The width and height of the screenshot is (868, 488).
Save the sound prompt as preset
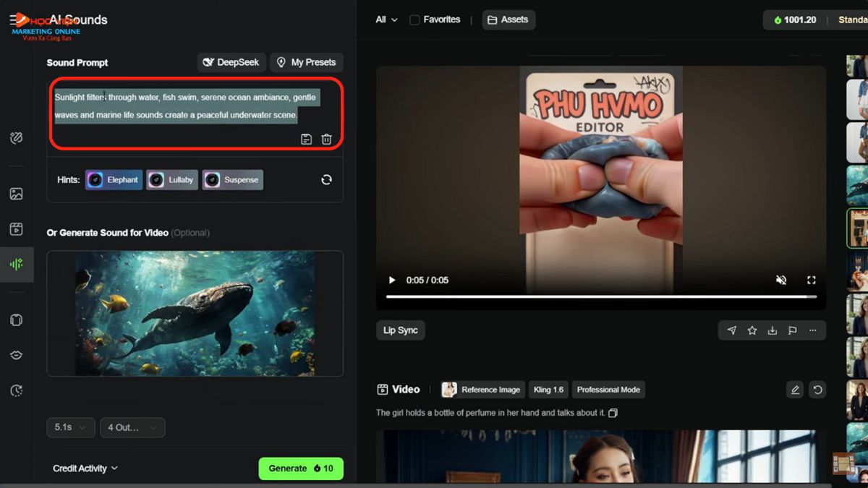pyautogui.click(x=306, y=139)
